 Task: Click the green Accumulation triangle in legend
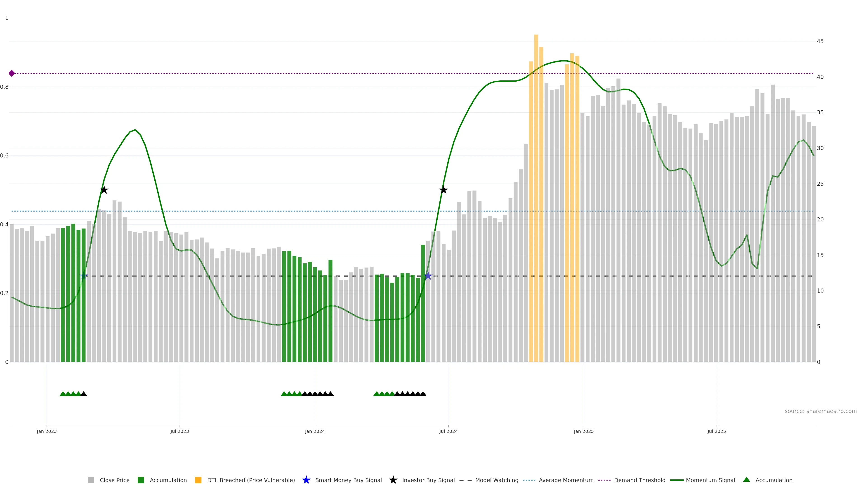point(746,480)
